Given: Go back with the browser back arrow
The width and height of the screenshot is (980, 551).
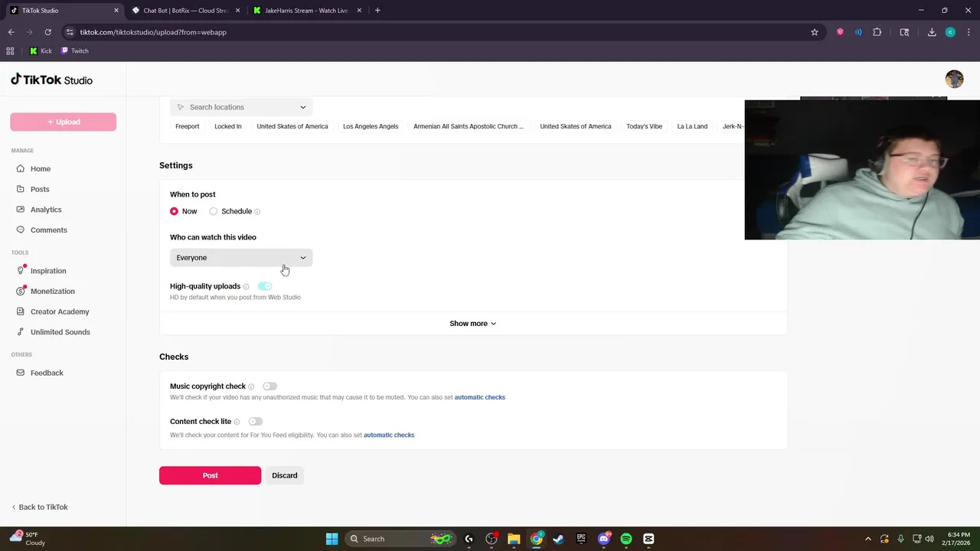Looking at the screenshot, I should [11, 32].
